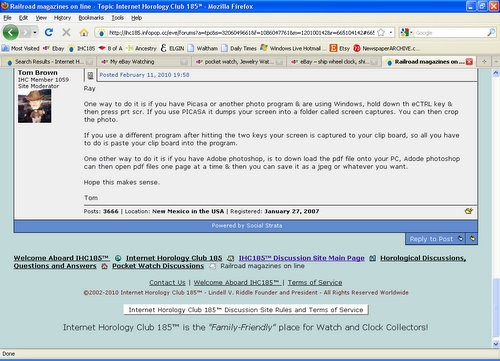
Task: Click the Reply to Post button
Action: (x=431, y=239)
